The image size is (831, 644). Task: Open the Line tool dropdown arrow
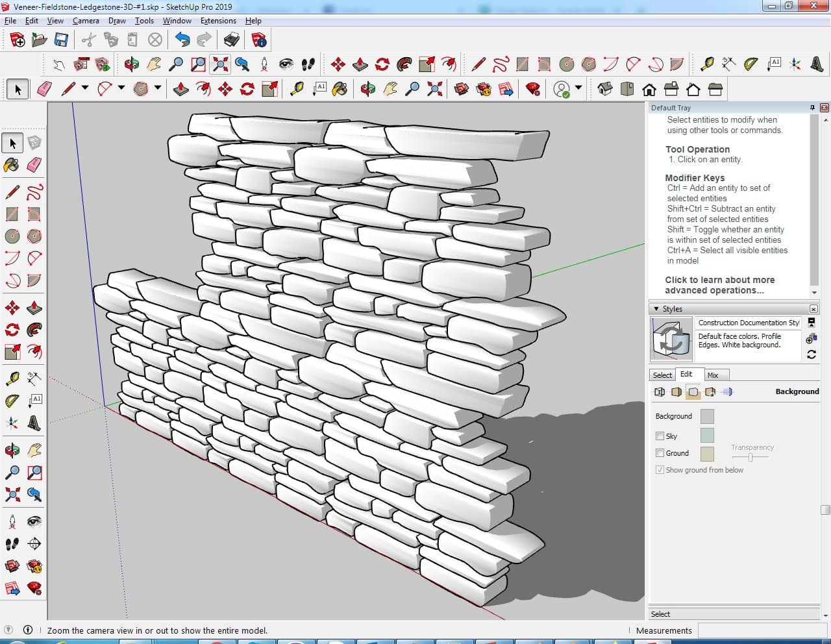click(x=85, y=88)
